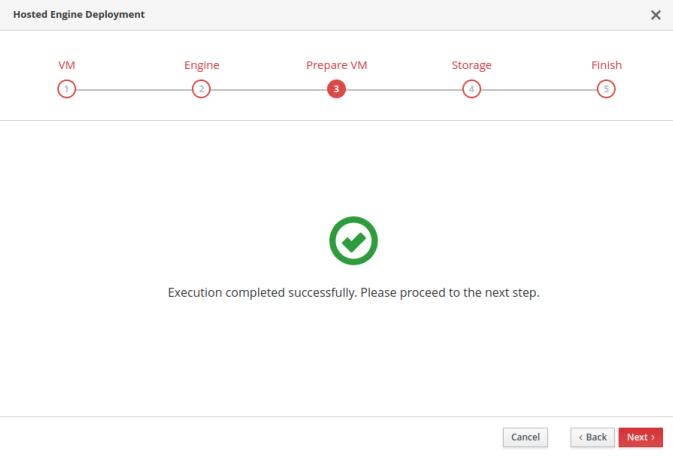The width and height of the screenshot is (673, 459).
Task: Go back using the Back button
Action: coord(592,437)
